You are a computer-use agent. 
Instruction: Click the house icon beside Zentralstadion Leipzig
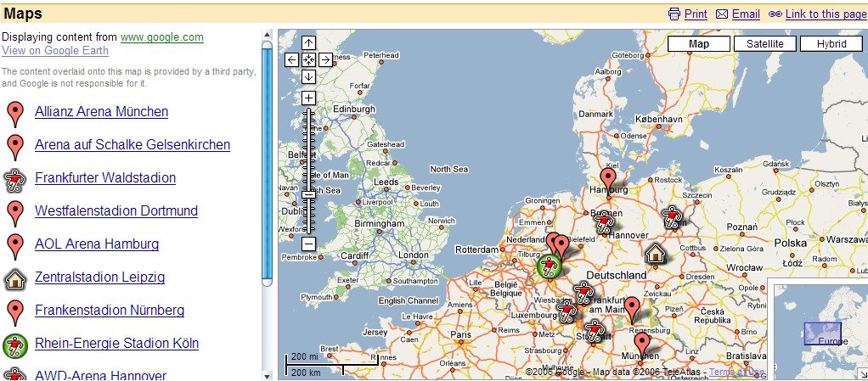pyautogui.click(x=14, y=279)
